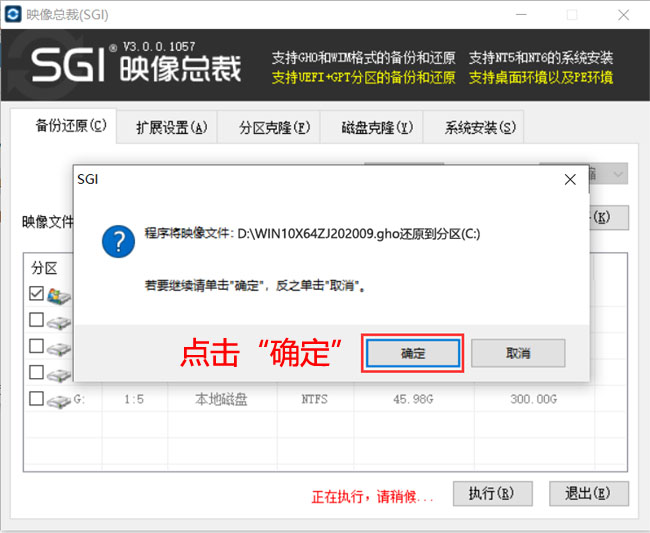Click the 正在执行，请稍候 status text
Screen dimensions: 650x533
coord(372,496)
